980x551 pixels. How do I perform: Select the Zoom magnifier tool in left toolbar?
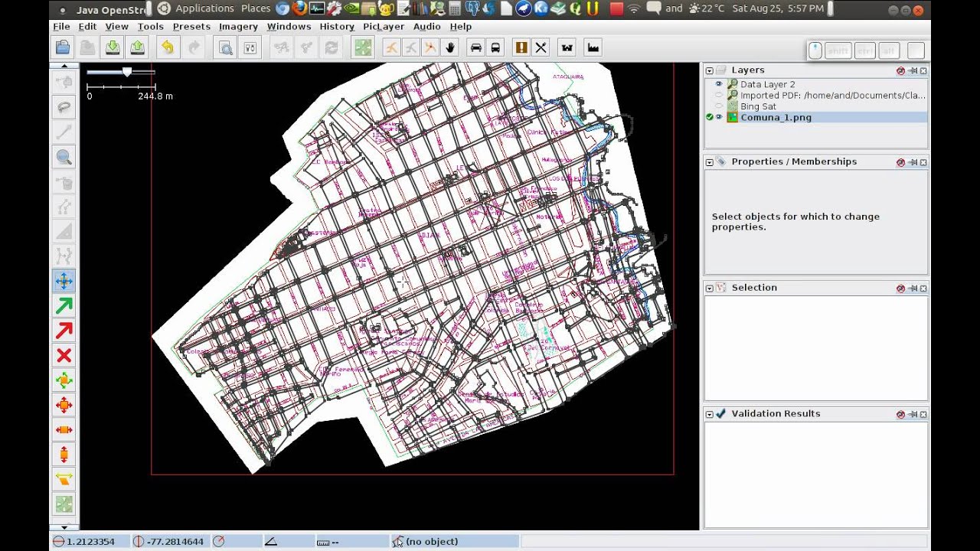point(64,158)
